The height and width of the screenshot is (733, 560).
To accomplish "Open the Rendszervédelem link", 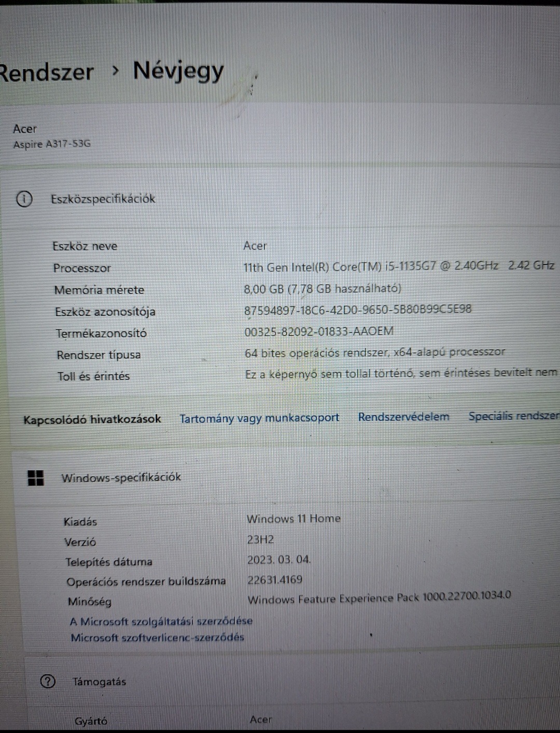I will (403, 417).
